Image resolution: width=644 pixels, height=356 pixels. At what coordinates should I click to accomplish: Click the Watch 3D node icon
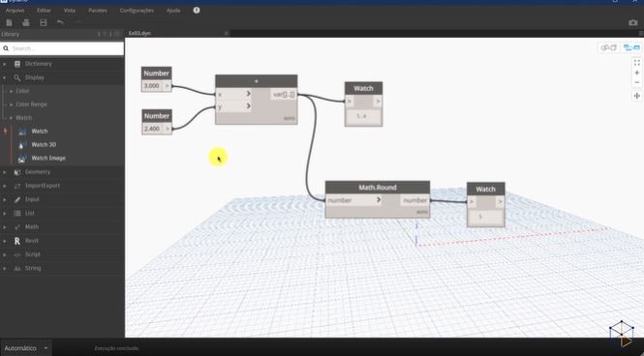pos(22,145)
